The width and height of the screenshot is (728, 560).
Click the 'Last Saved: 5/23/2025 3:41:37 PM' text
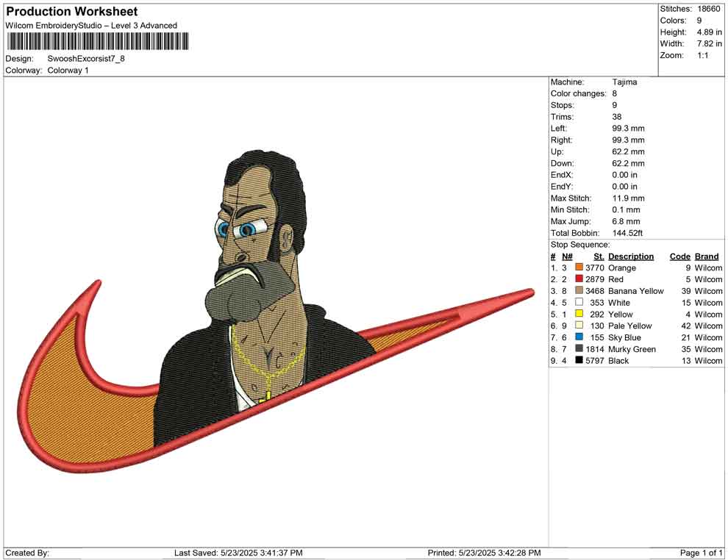click(x=239, y=553)
